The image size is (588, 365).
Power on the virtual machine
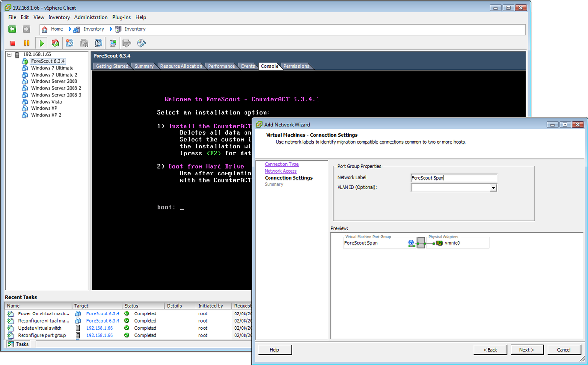pyautogui.click(x=42, y=43)
